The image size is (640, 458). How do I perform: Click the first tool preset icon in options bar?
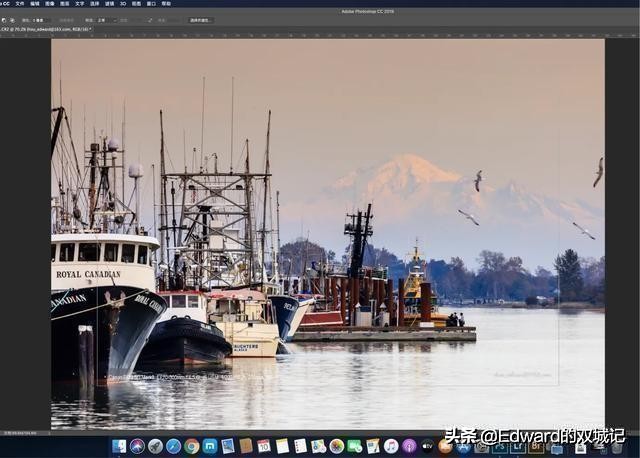(4, 20)
